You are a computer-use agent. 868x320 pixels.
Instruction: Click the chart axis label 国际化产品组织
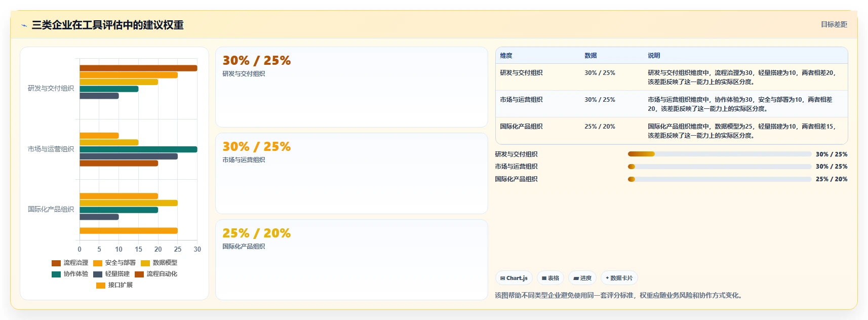pos(51,209)
